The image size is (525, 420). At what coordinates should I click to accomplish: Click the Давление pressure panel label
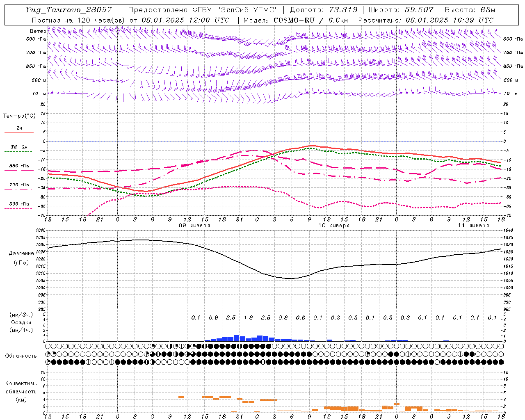click(x=21, y=253)
